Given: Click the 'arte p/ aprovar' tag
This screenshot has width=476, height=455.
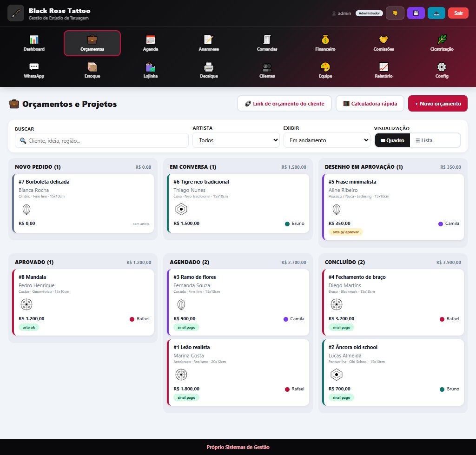Looking at the screenshot, I should (x=345, y=232).
